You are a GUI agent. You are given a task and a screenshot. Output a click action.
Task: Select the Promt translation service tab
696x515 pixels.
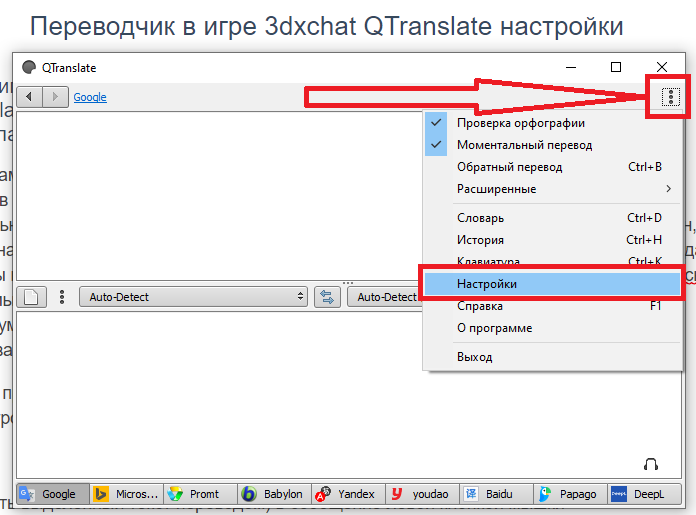pos(201,494)
